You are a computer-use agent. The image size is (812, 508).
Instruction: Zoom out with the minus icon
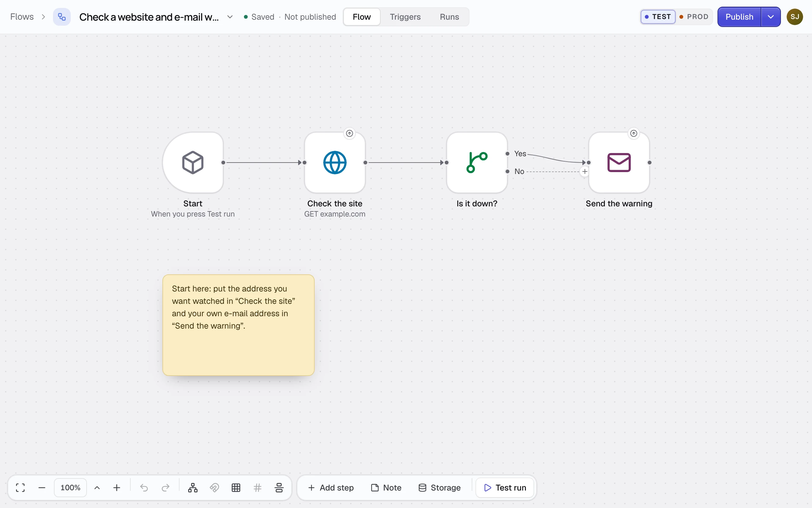pos(42,487)
